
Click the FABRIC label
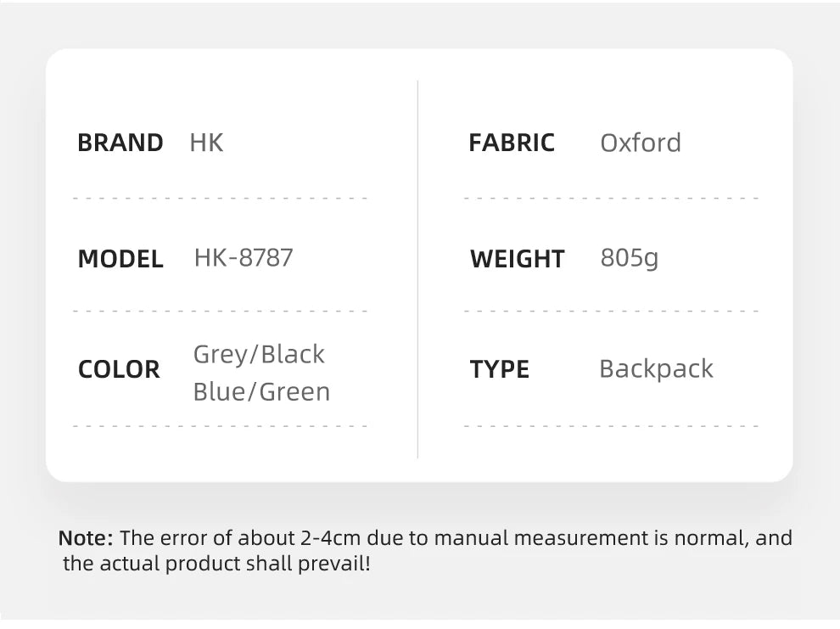tap(512, 143)
